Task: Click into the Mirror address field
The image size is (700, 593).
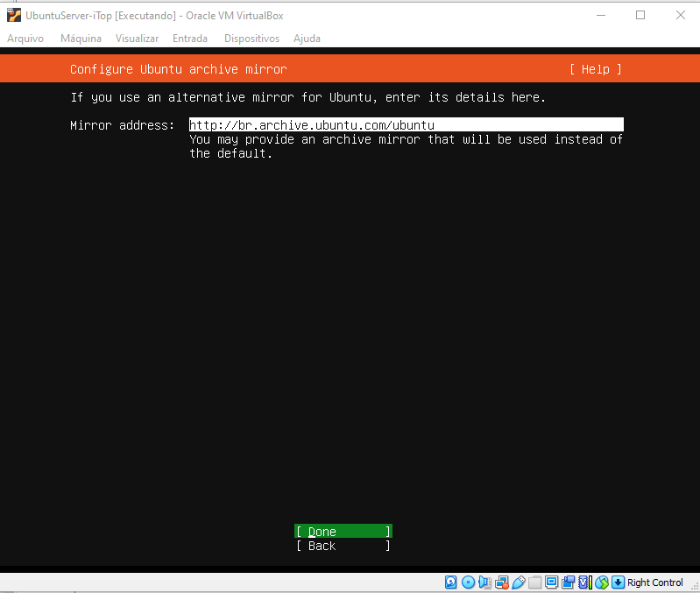Action: pyautogui.click(x=407, y=125)
